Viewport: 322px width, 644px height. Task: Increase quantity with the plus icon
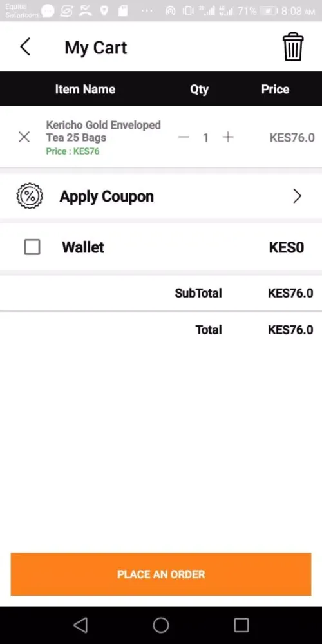[228, 137]
